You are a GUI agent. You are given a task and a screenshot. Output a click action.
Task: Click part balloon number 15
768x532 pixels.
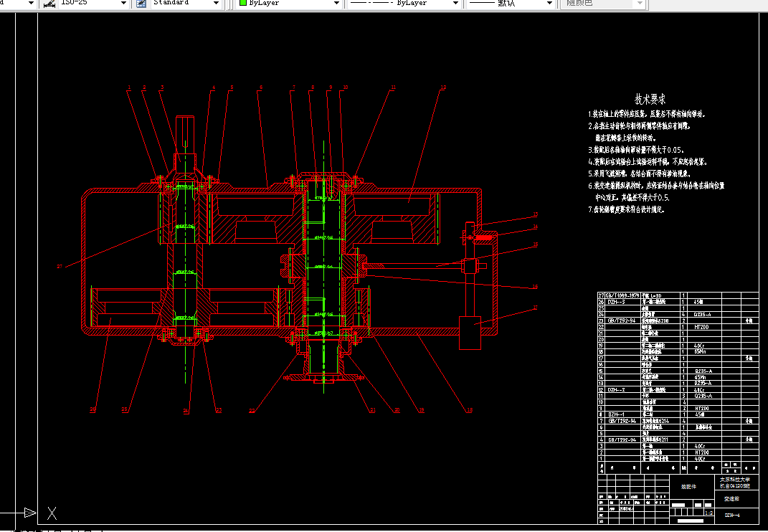point(536,244)
